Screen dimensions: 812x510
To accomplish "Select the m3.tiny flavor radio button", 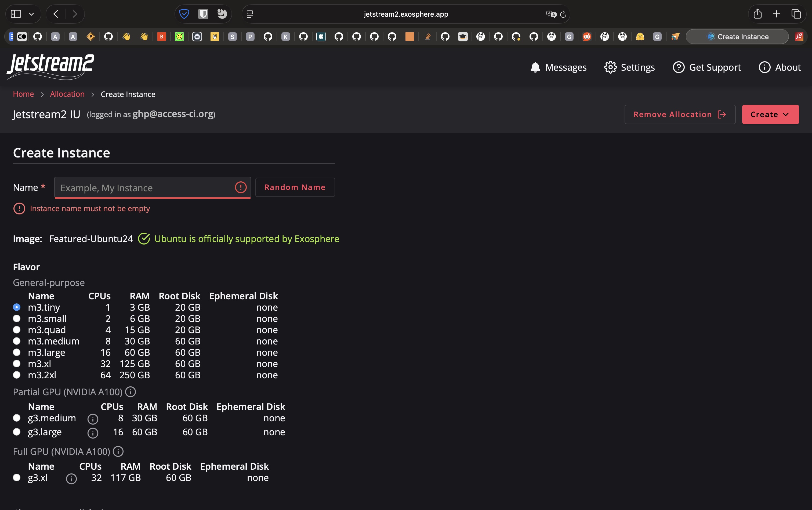I will [x=17, y=307].
